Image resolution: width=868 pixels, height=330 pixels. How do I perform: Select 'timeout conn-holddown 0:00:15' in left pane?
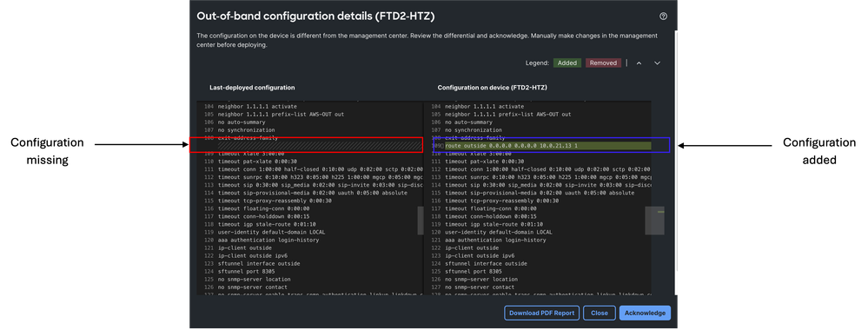pos(263,216)
